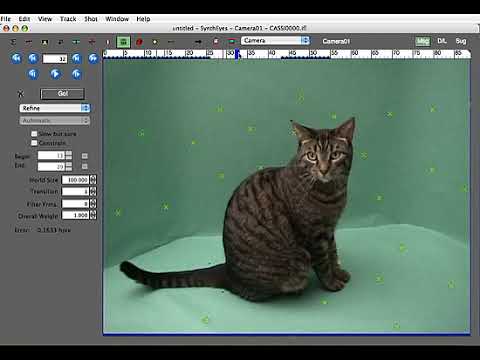
Task: Enable the Slow but sure checkbox
Action: (x=34, y=134)
